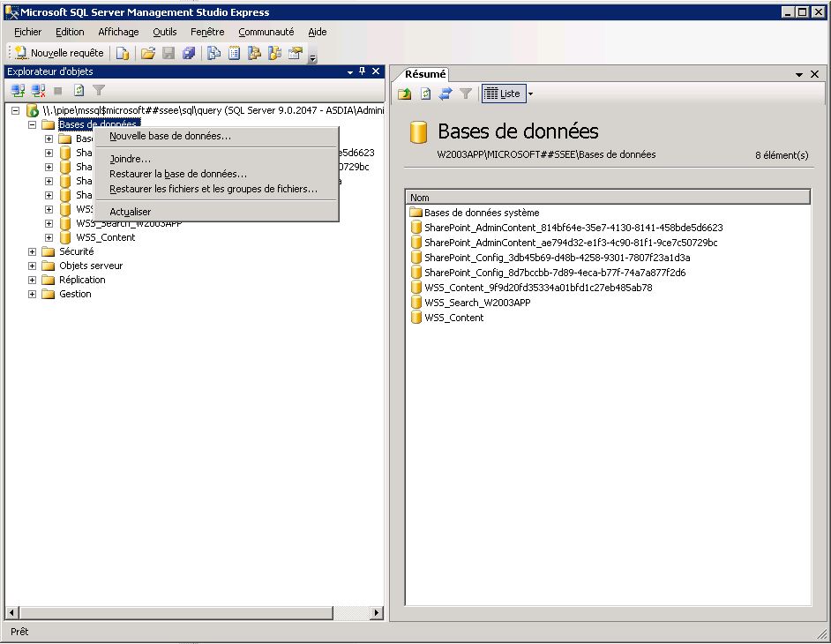Click the filter funnel in Résumé toolbar
Image resolution: width=831 pixels, height=644 pixels.
click(x=465, y=94)
